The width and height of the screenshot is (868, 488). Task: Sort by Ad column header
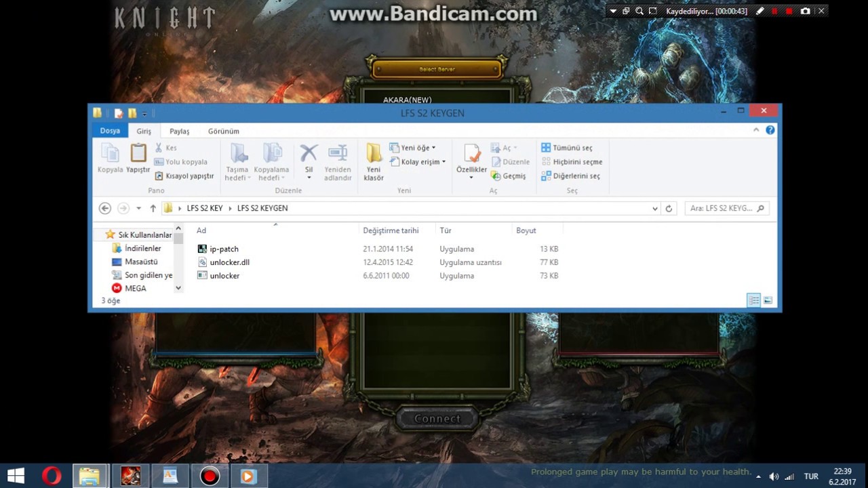pyautogui.click(x=275, y=230)
